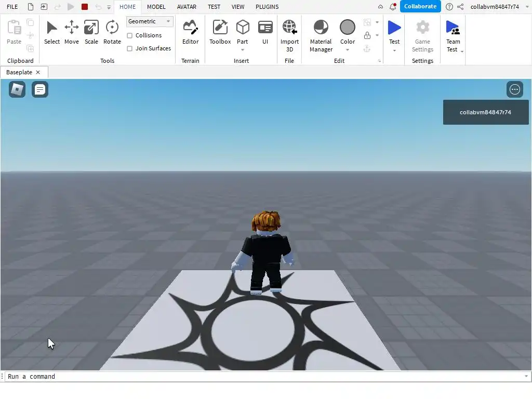Switch to the VIEW tab
The height and width of the screenshot is (399, 532).
pyautogui.click(x=238, y=7)
